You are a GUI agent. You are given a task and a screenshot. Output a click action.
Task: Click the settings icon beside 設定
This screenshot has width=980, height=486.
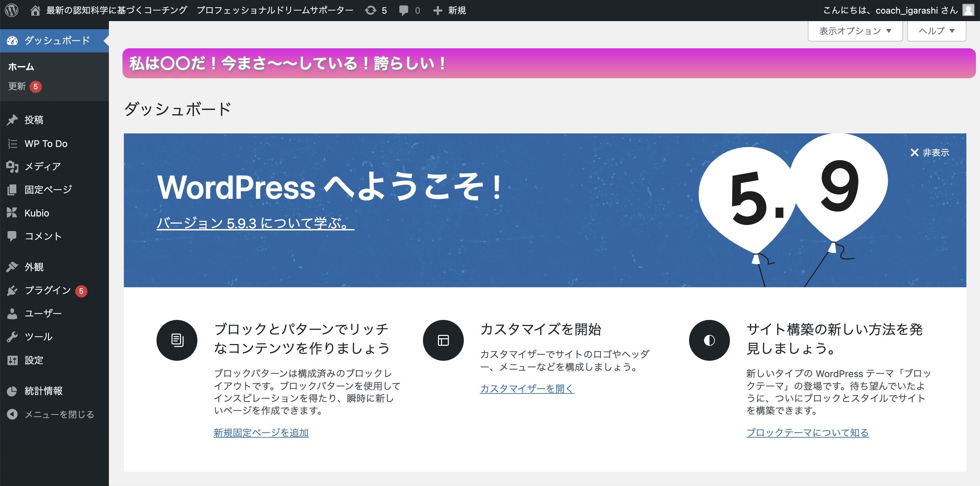tap(12, 360)
